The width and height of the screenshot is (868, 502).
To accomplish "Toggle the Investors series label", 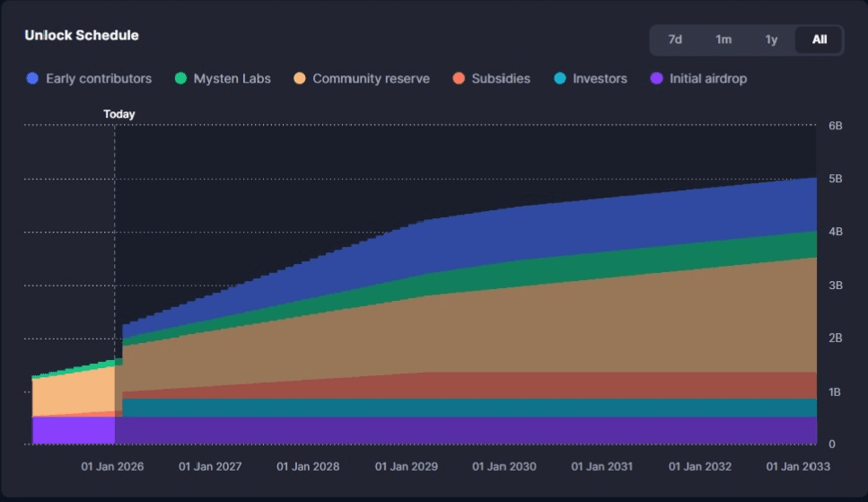I will 600,79.
